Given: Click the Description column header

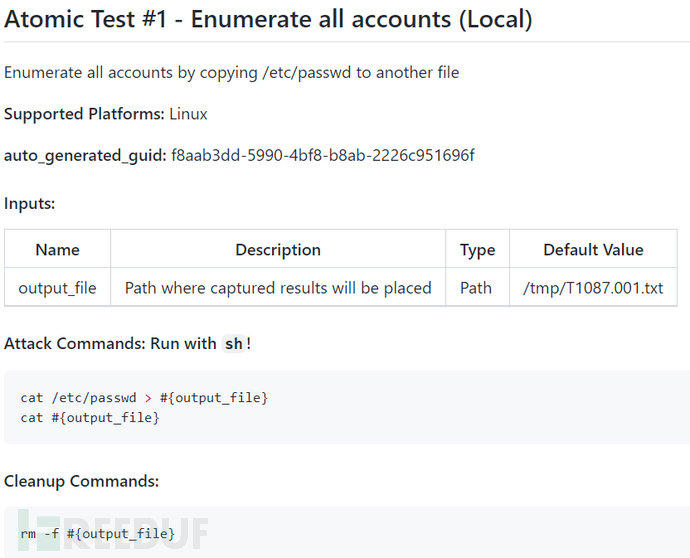Looking at the screenshot, I should 278,250.
